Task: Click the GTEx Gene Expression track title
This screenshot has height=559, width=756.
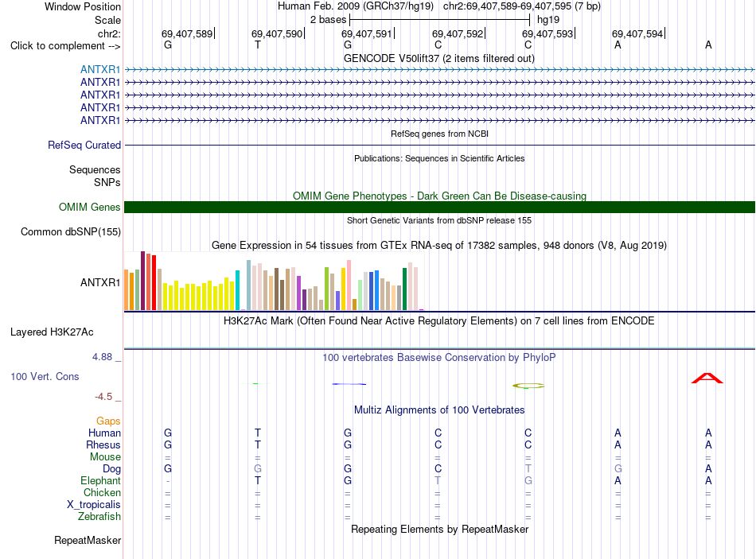Action: pyautogui.click(x=439, y=245)
